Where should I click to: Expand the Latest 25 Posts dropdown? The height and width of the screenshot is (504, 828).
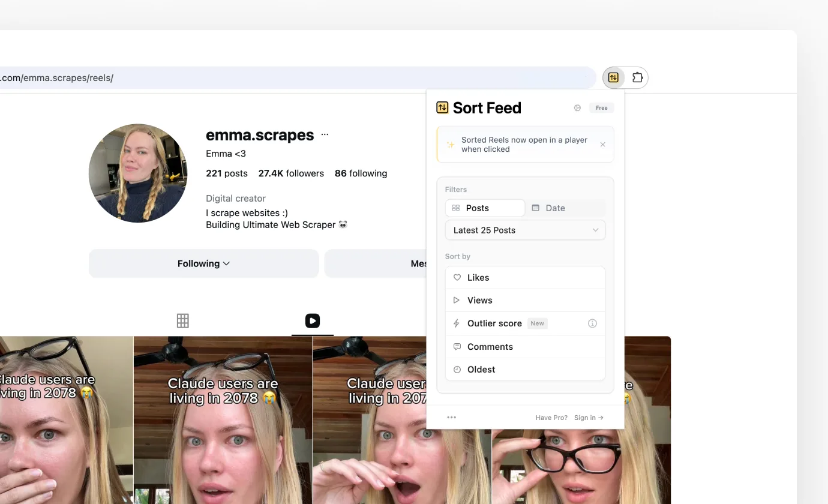[525, 230]
